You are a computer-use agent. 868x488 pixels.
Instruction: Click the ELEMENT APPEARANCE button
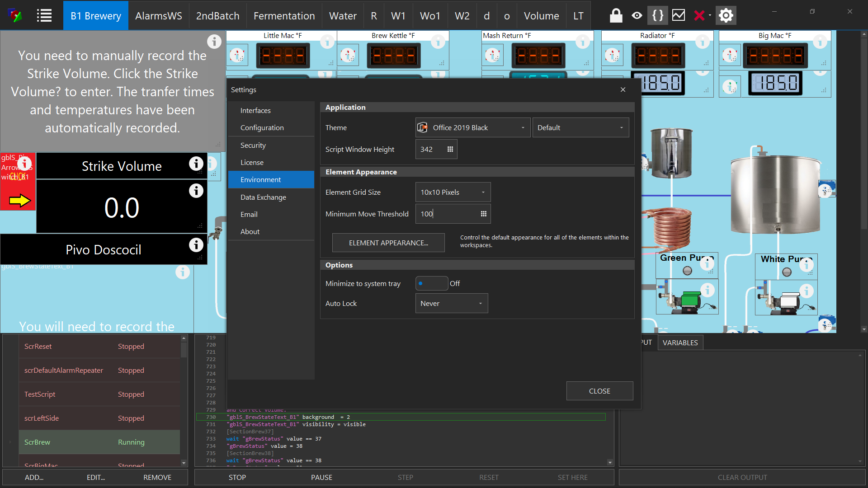coord(388,243)
